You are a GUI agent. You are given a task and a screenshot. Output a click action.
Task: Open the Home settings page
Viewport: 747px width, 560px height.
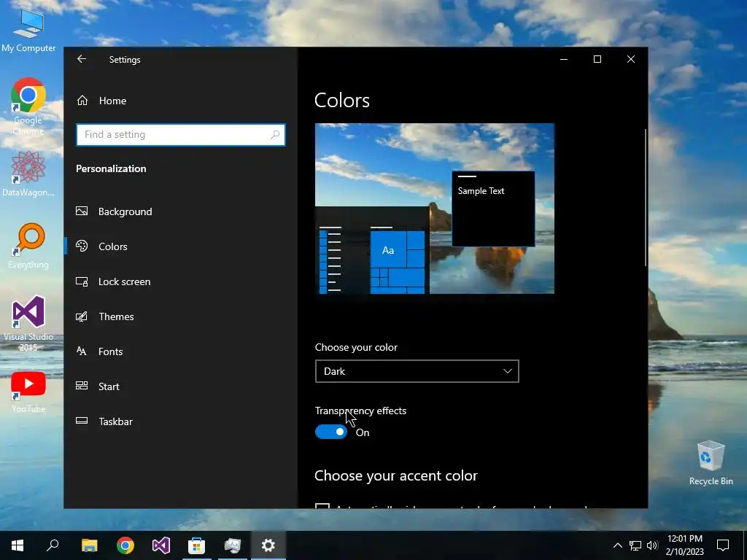point(181,101)
